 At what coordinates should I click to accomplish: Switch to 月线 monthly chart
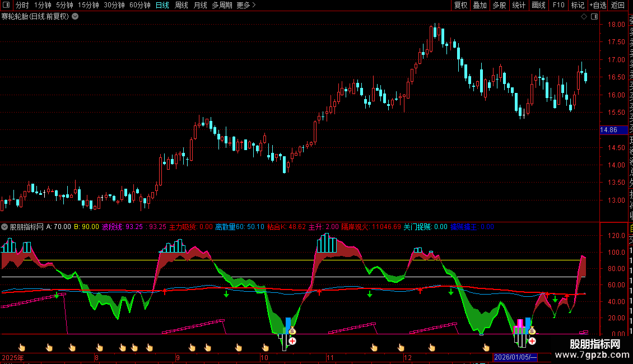[x=200, y=5]
